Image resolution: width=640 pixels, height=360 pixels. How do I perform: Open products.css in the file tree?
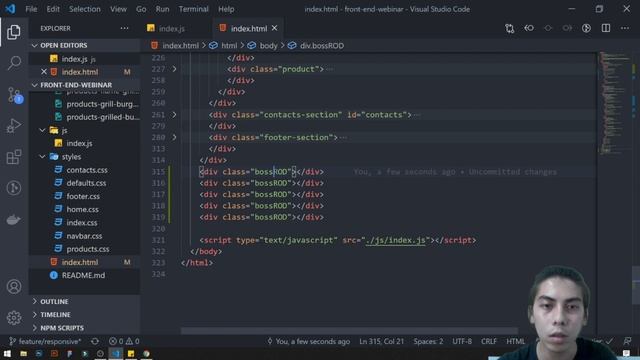click(88, 249)
